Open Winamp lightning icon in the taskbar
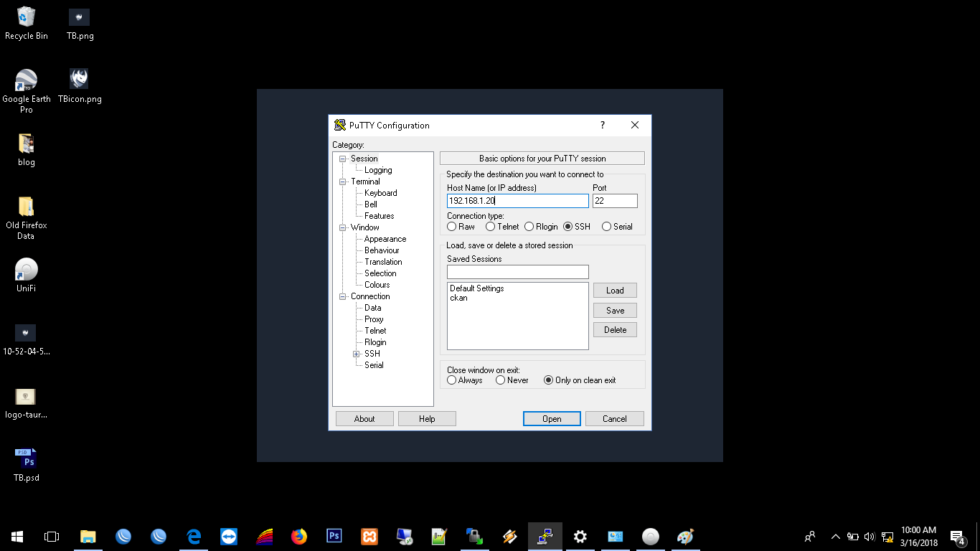Image resolution: width=980 pixels, height=551 pixels. [510, 536]
